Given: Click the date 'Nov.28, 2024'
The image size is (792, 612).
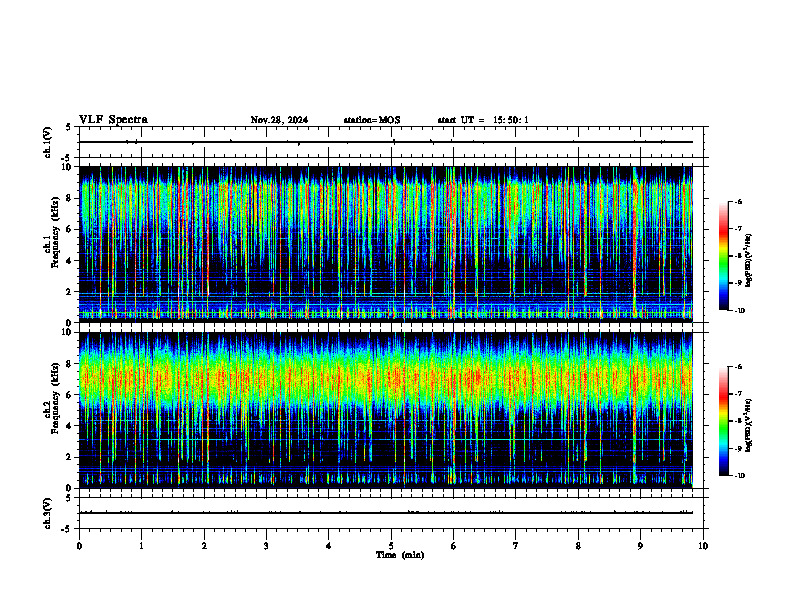Looking at the screenshot, I should (279, 120).
